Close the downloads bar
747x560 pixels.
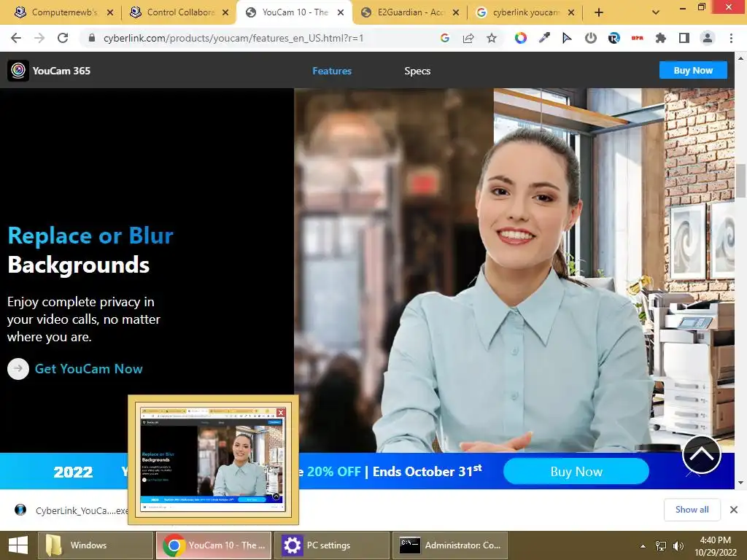[734, 510]
